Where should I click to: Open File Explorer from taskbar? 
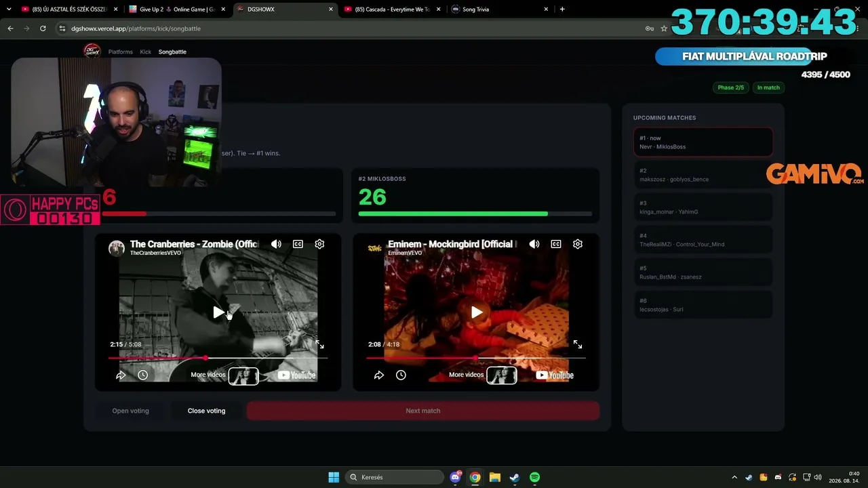(x=494, y=477)
